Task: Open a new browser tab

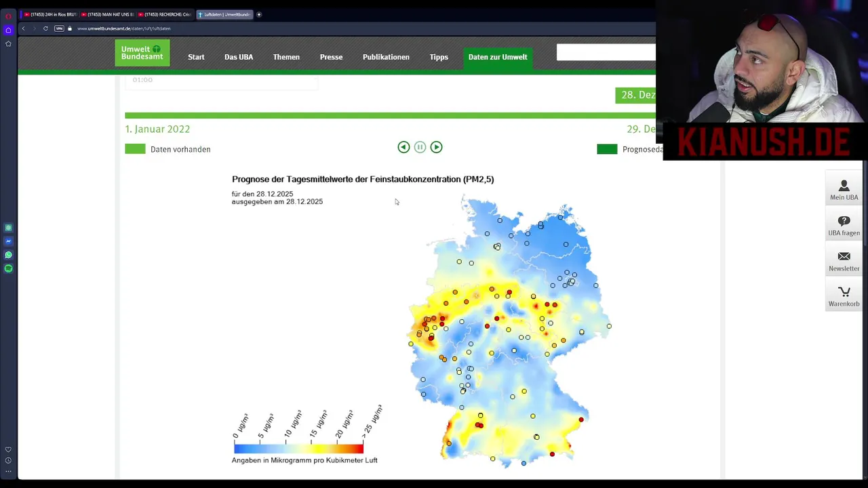Action: 258,14
